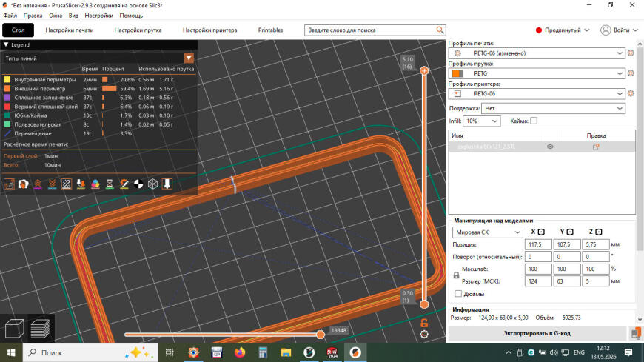
Task: Select the Стол tab button
Action: pos(18,30)
